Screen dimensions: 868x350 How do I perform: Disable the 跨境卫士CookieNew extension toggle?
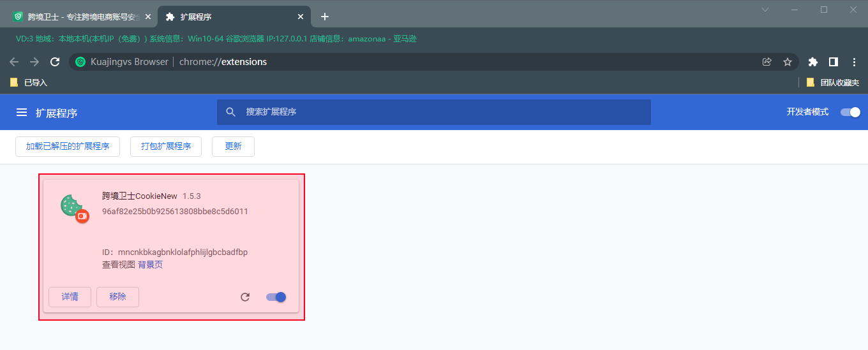[x=276, y=297]
